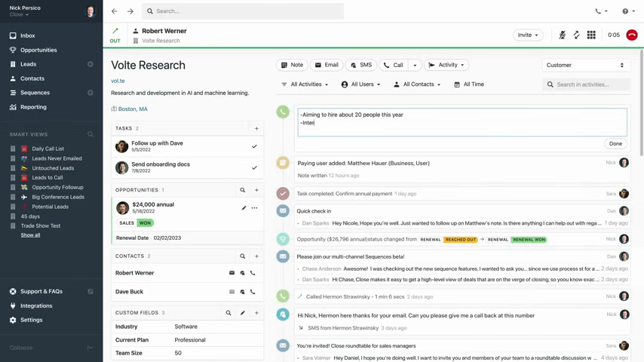Filter by All Activities
The height and width of the screenshot is (362, 644).
(305, 84)
